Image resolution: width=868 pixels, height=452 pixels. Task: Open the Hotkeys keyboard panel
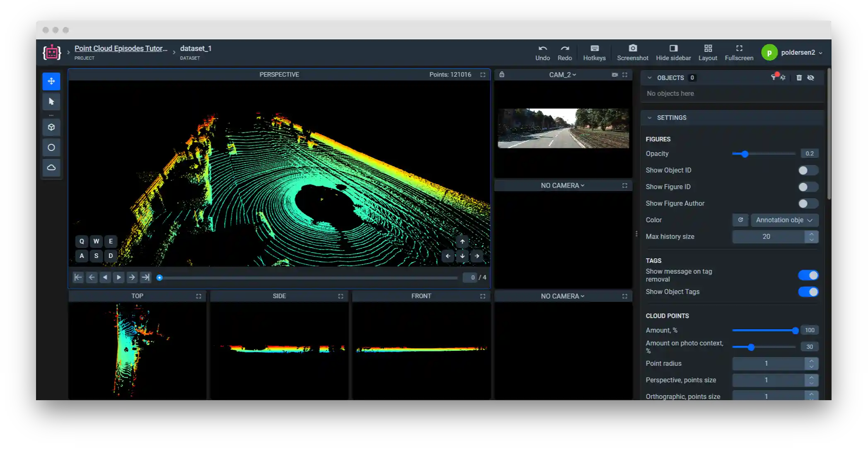tap(594, 52)
